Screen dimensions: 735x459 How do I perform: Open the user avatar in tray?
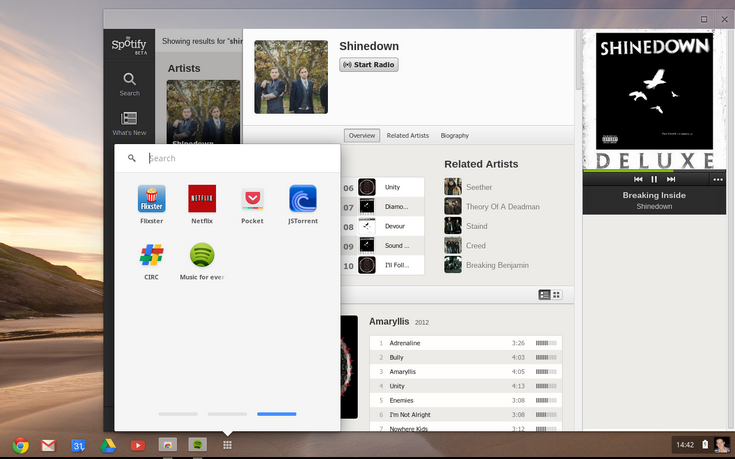(721, 444)
